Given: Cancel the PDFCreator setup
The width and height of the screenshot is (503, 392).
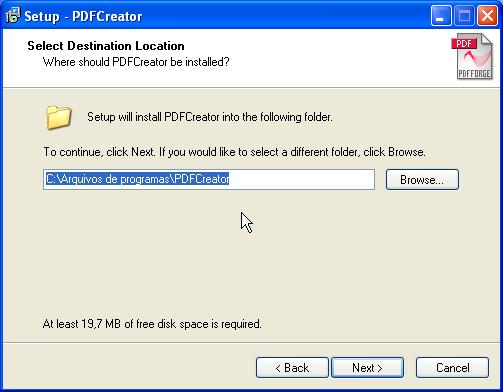Looking at the screenshot, I should [452, 368].
